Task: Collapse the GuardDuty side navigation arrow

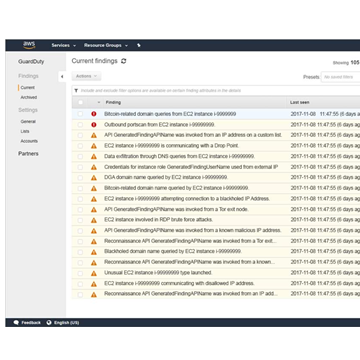Action: tap(62, 77)
